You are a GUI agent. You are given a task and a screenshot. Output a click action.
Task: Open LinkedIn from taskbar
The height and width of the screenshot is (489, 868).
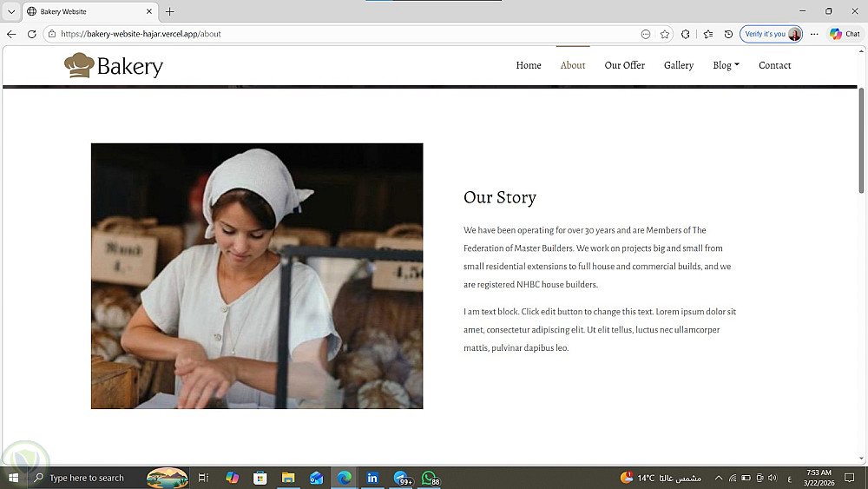(372, 478)
